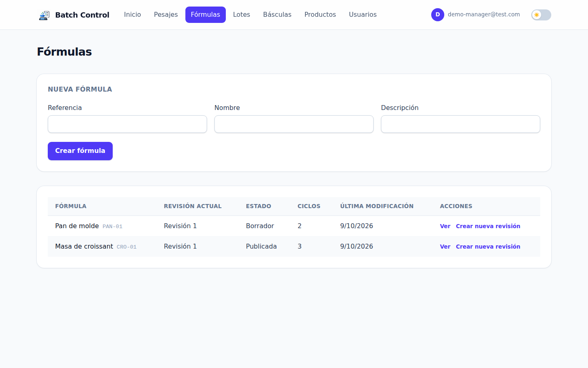Click the CRO-01 reference code

click(x=127, y=247)
